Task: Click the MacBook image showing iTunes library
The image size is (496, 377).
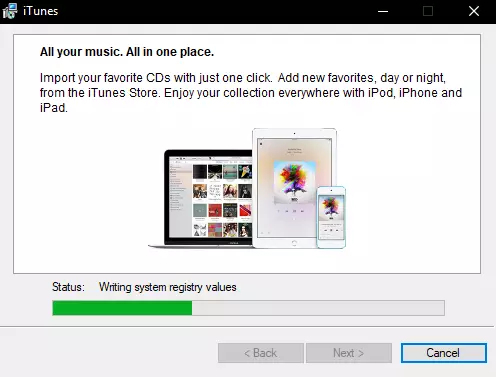Action: click(201, 199)
